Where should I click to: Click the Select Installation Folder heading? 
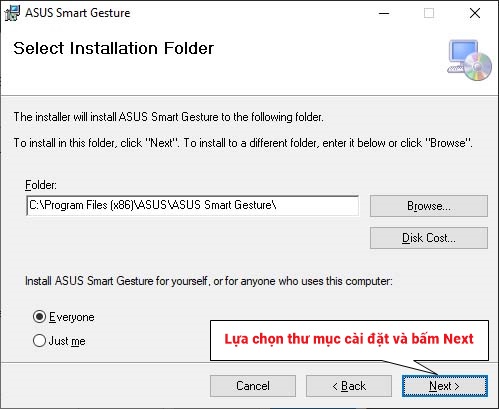[113, 48]
